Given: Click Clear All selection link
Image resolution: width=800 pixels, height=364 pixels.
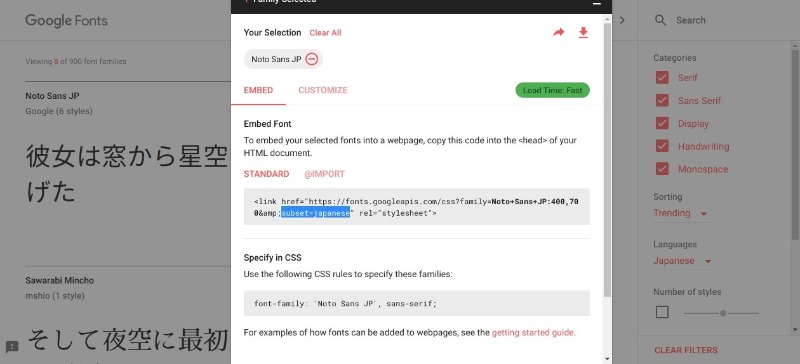Looking at the screenshot, I should pyautogui.click(x=325, y=33).
